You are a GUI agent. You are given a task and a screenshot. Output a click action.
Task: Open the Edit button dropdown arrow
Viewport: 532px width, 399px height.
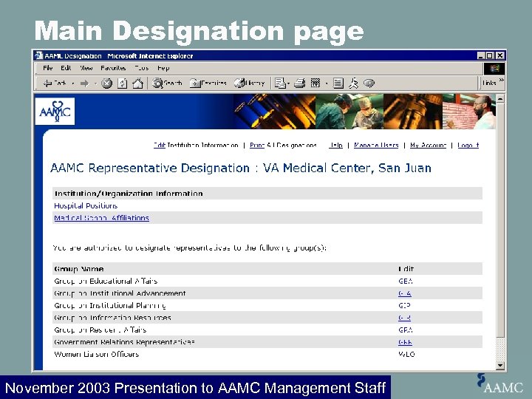tap(327, 83)
